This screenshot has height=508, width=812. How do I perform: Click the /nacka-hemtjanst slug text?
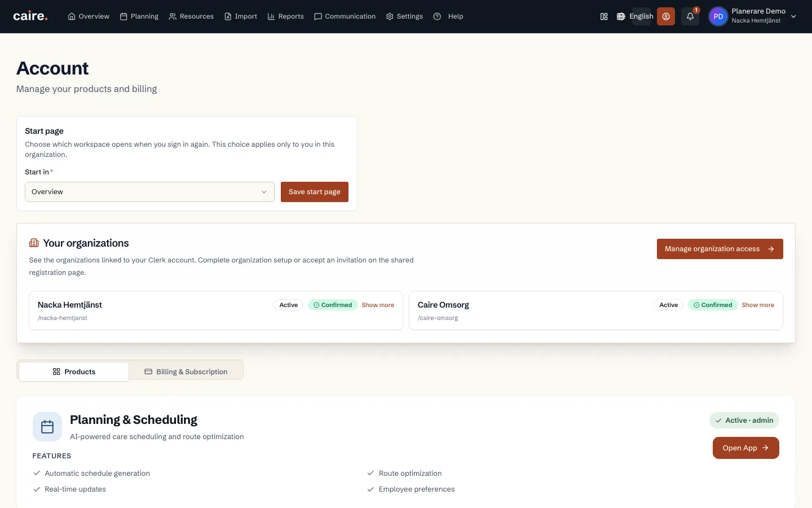63,318
